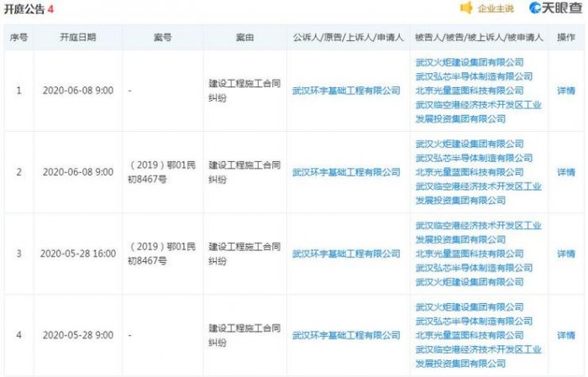Open 北京光量蓝图科技有限公司 in row 3
The height and width of the screenshot is (377, 588).
470,254
